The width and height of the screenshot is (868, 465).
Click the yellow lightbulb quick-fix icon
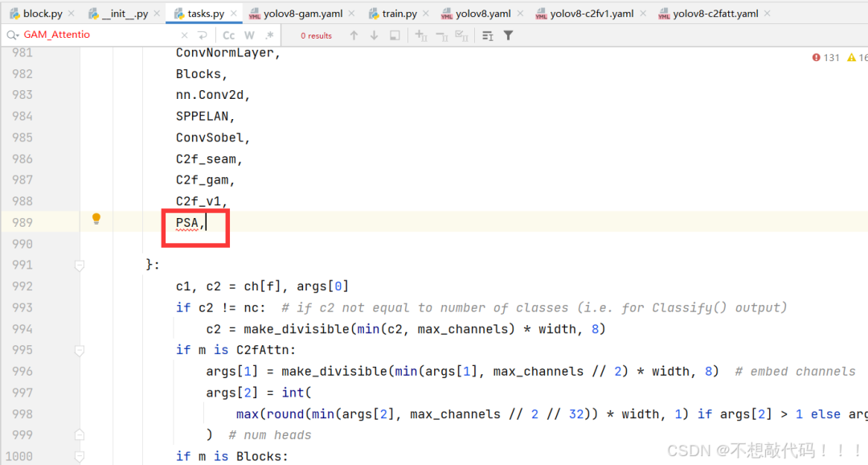96,219
